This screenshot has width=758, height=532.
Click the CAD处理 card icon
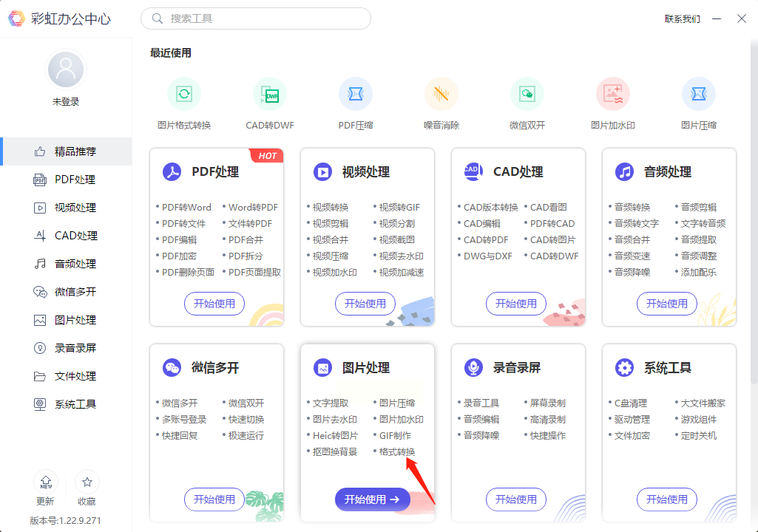(473, 171)
